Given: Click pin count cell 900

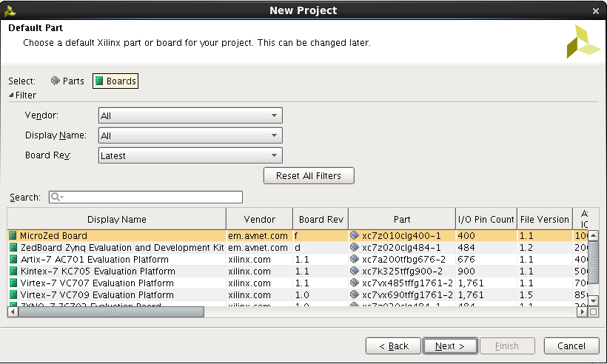Looking at the screenshot, I should (486, 272).
